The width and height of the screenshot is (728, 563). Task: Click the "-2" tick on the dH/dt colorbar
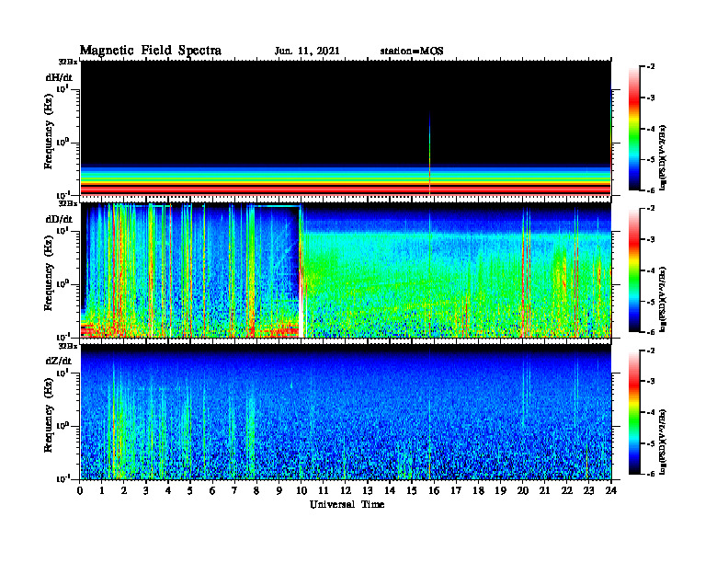[651, 67]
